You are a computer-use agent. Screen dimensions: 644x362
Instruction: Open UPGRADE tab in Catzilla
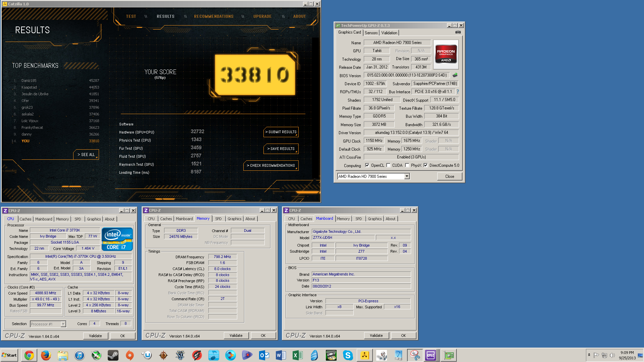point(262,16)
